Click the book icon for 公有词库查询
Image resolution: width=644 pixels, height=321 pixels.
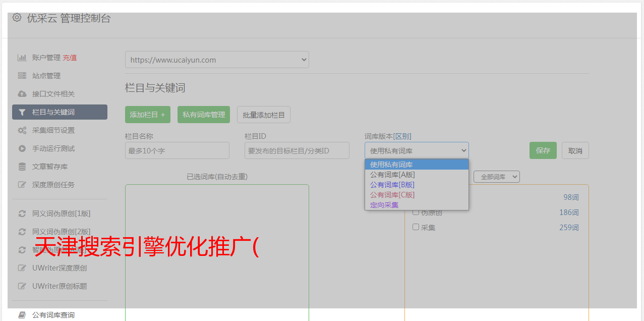22,315
